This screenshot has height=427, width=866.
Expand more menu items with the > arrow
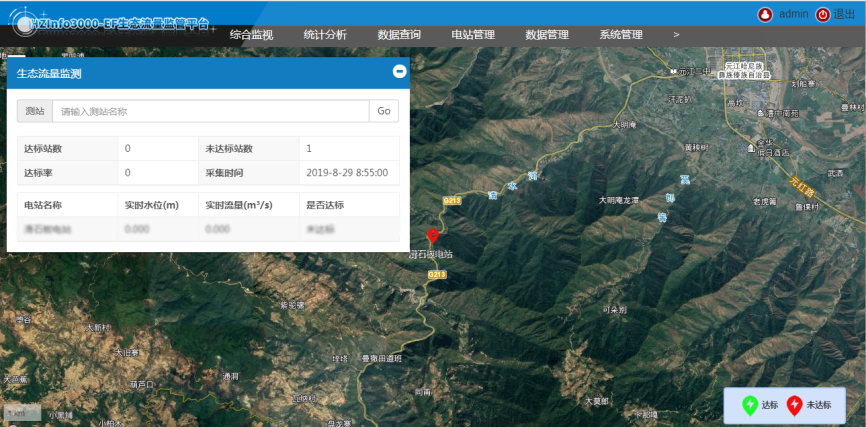[676, 35]
